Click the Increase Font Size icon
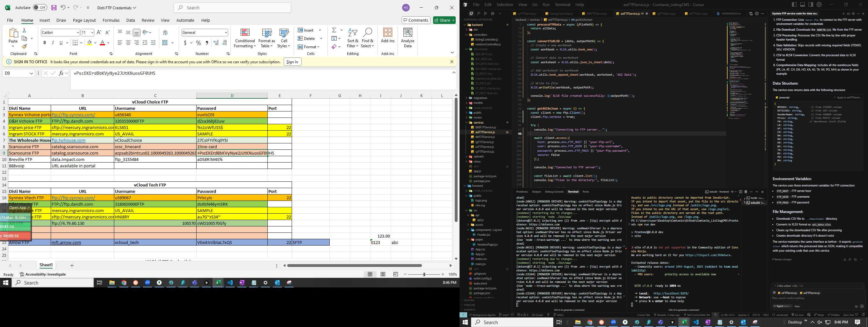 (x=99, y=32)
